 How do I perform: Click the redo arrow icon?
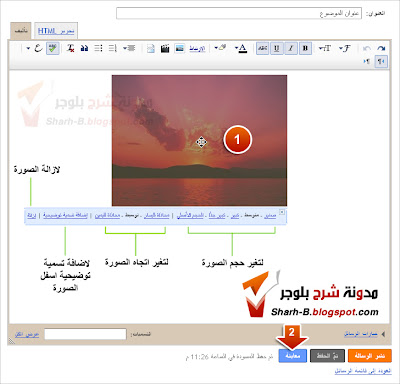point(381,49)
